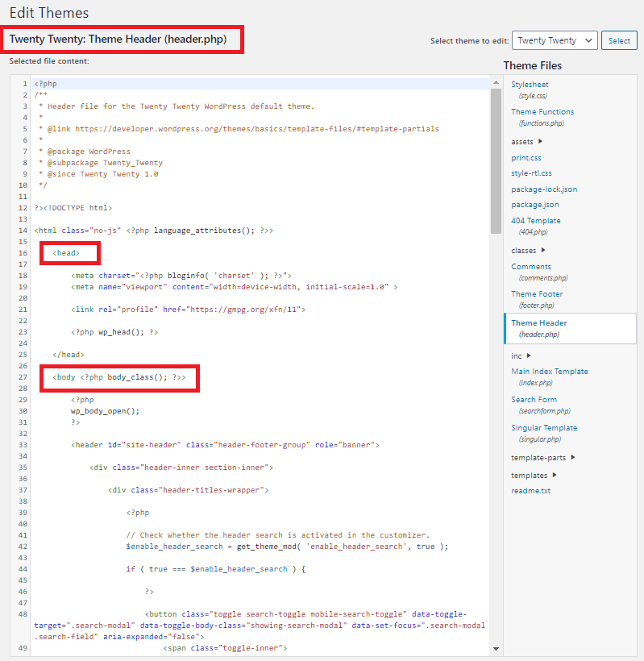The height and width of the screenshot is (661, 644).
Task: Expand the template-parts folder
Action: 543,458
